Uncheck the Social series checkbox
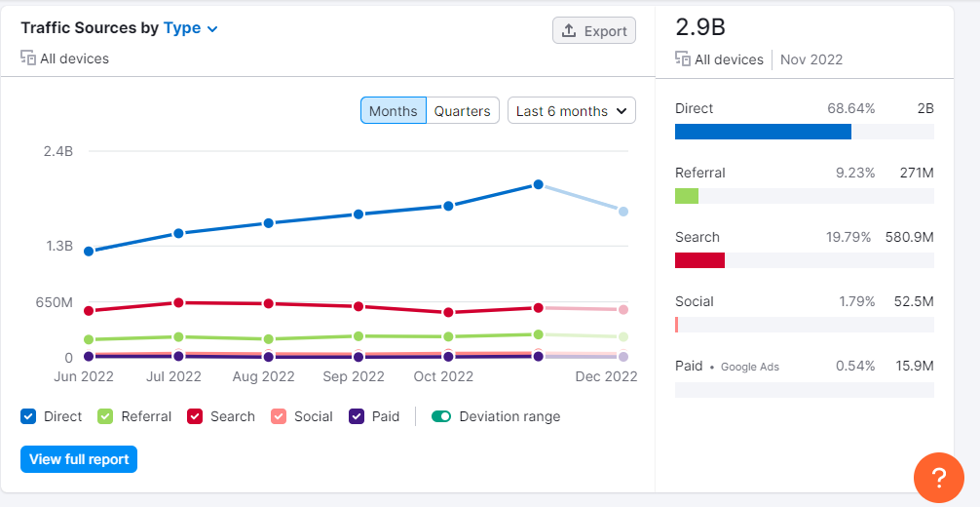This screenshot has height=507, width=980. [279, 416]
